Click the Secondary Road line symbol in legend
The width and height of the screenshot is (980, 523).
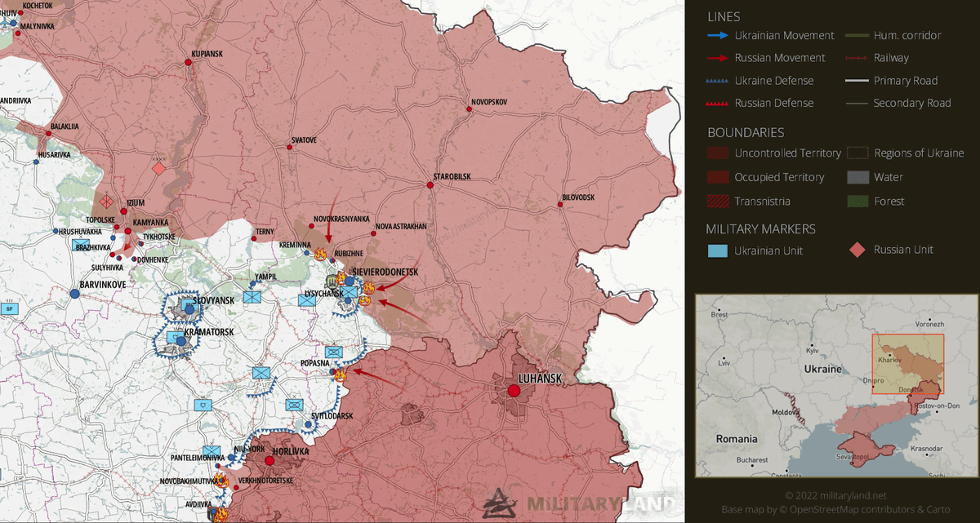point(857,104)
